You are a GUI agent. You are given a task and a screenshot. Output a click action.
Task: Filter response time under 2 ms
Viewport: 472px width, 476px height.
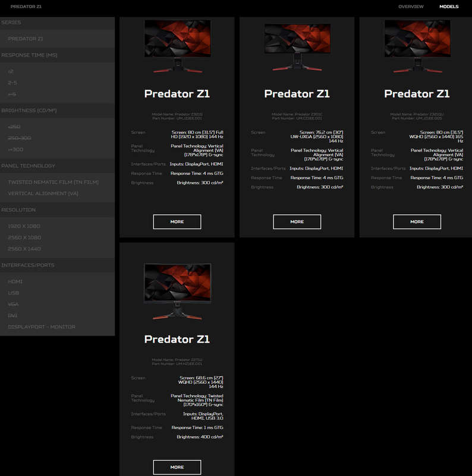tap(11, 71)
